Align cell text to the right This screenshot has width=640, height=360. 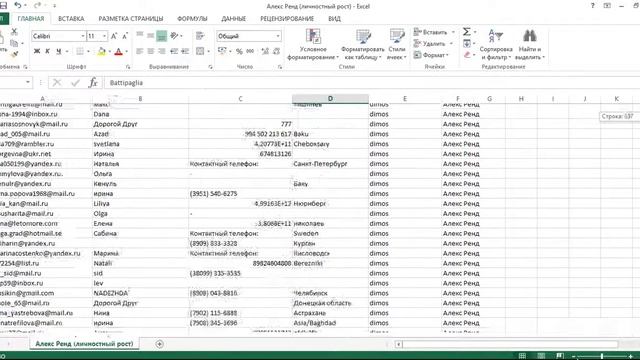pos(162,51)
